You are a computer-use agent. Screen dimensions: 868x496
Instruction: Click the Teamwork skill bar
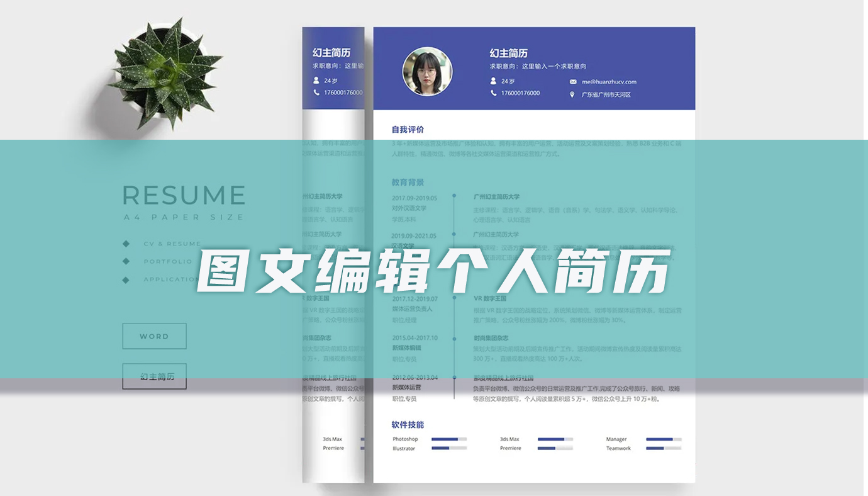(664, 448)
